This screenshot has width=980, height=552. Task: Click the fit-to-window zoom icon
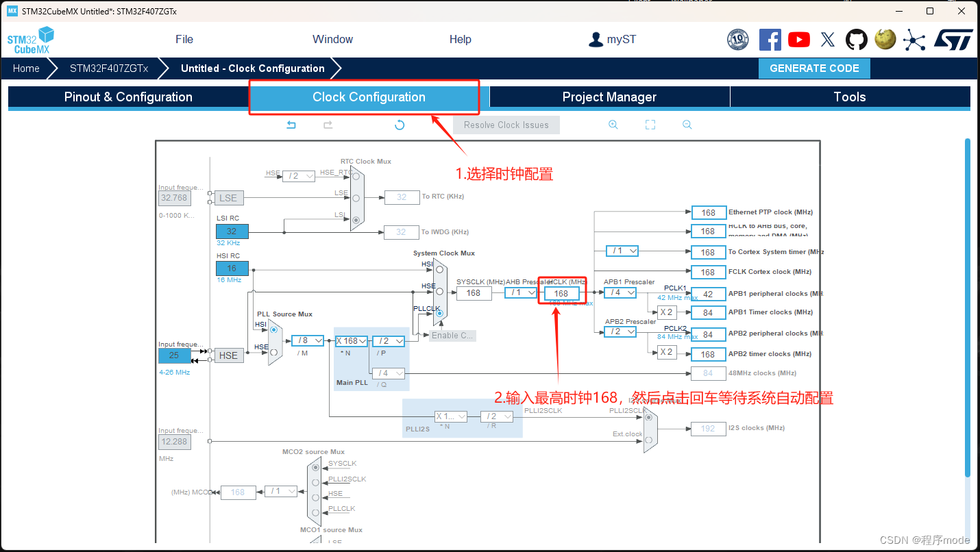[650, 125]
